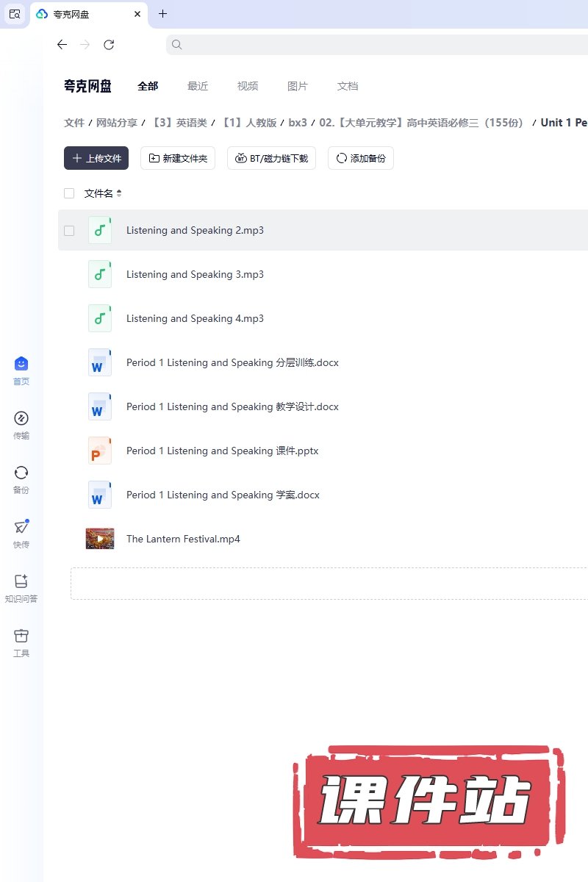Open the 快传 quick transfer sidebar icon
This screenshot has height=882, width=588.
click(x=21, y=527)
